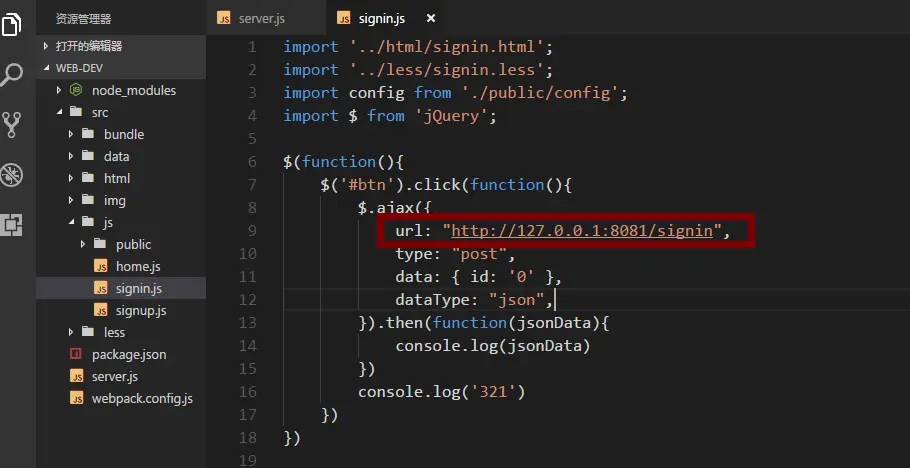The height and width of the screenshot is (468, 910).
Task: Click console.log('321') statement
Action: pos(442,392)
